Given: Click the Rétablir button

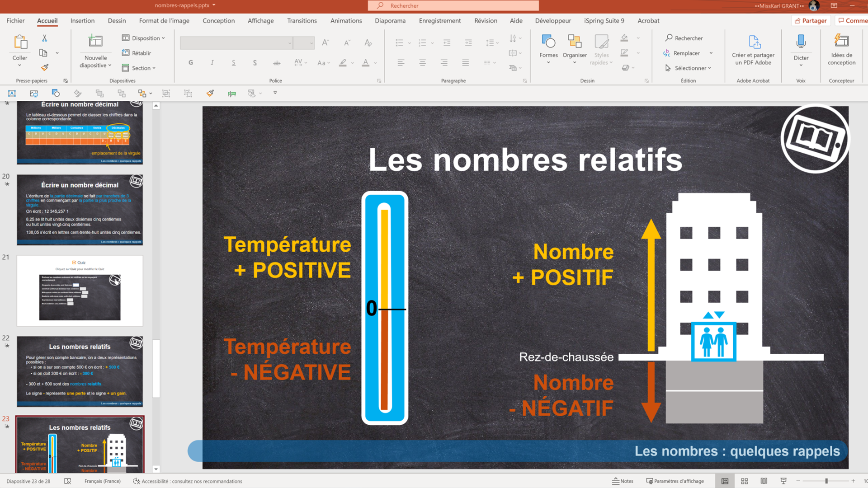Looking at the screenshot, I should pos(137,53).
